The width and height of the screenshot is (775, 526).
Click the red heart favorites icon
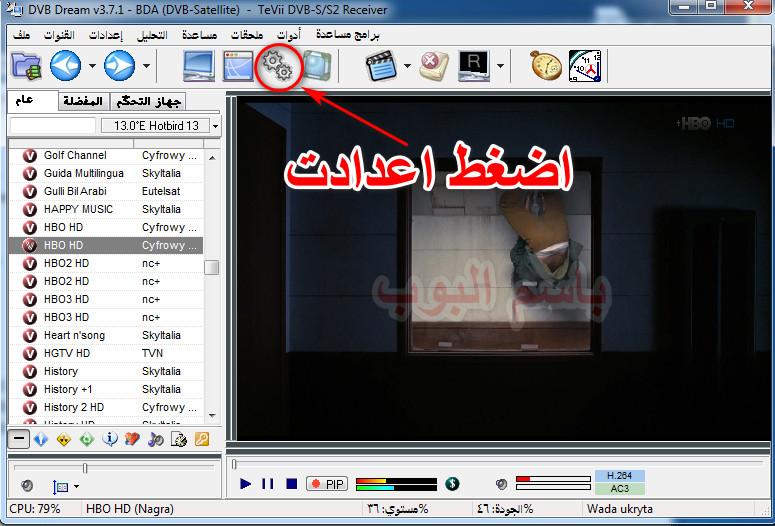tap(132, 439)
